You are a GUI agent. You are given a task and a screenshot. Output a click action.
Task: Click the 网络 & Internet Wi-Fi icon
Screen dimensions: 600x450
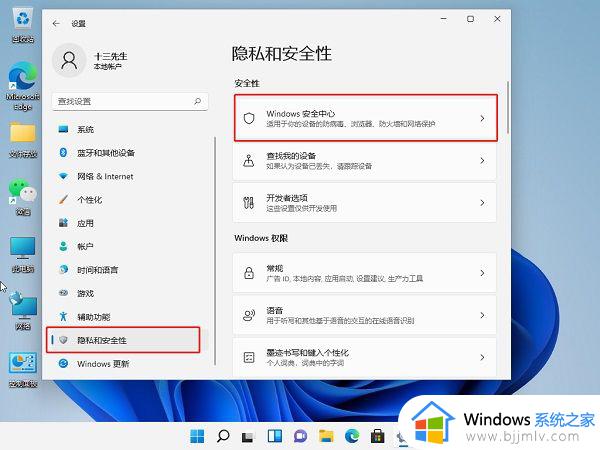pyautogui.click(x=63, y=176)
